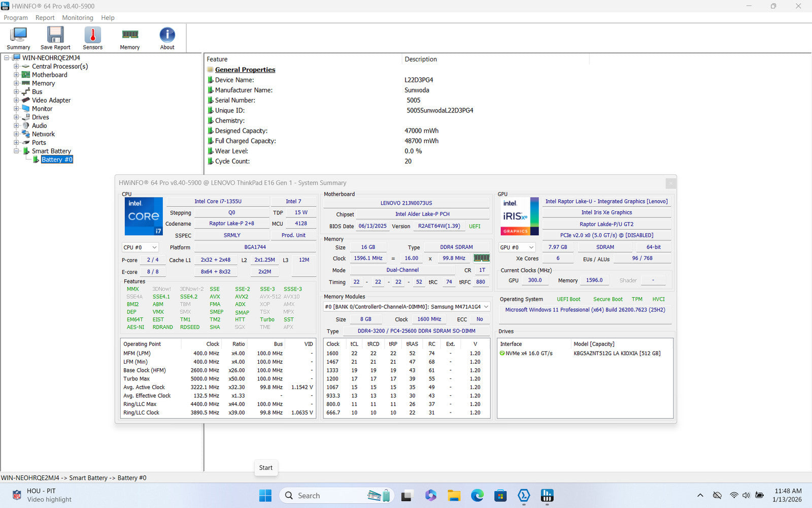Click the memory chip icon beside 99.8 MHz
Image resolution: width=812 pixels, height=508 pixels.
pos(481,258)
